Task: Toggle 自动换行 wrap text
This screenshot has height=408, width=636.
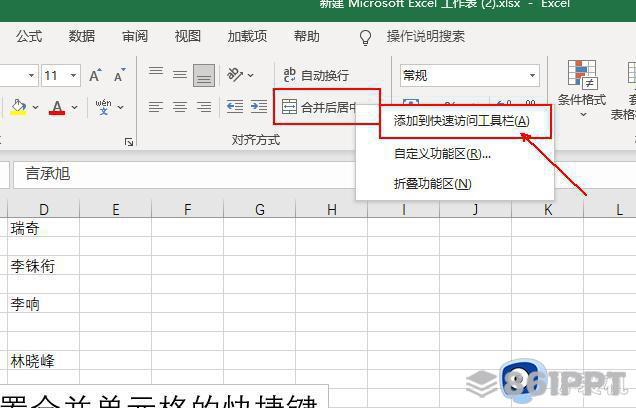Action: point(316,75)
